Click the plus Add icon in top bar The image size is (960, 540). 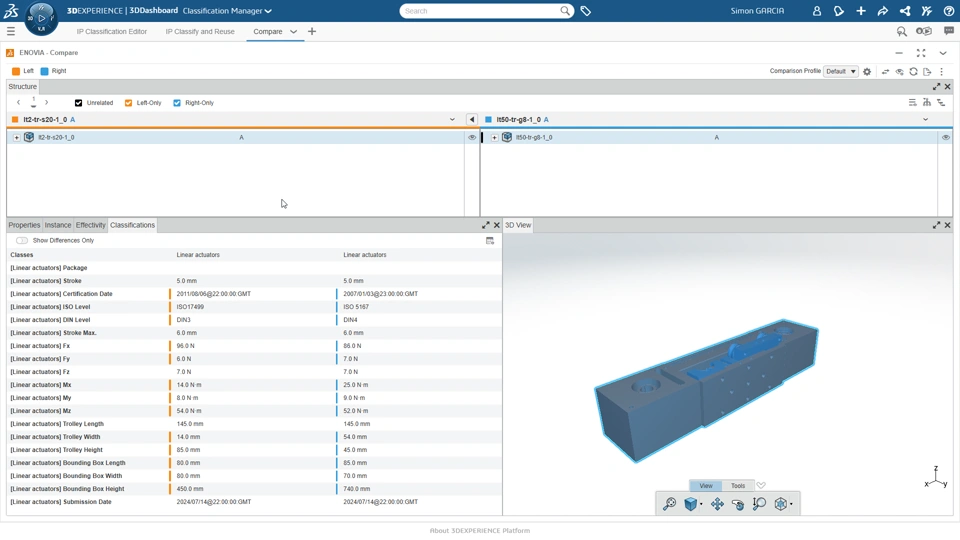pyautogui.click(x=861, y=11)
